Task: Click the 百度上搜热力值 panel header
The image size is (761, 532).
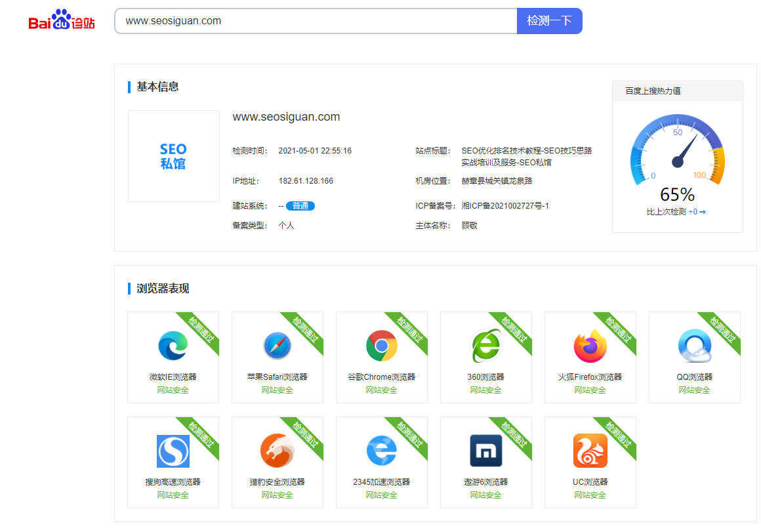Action: coord(678,91)
